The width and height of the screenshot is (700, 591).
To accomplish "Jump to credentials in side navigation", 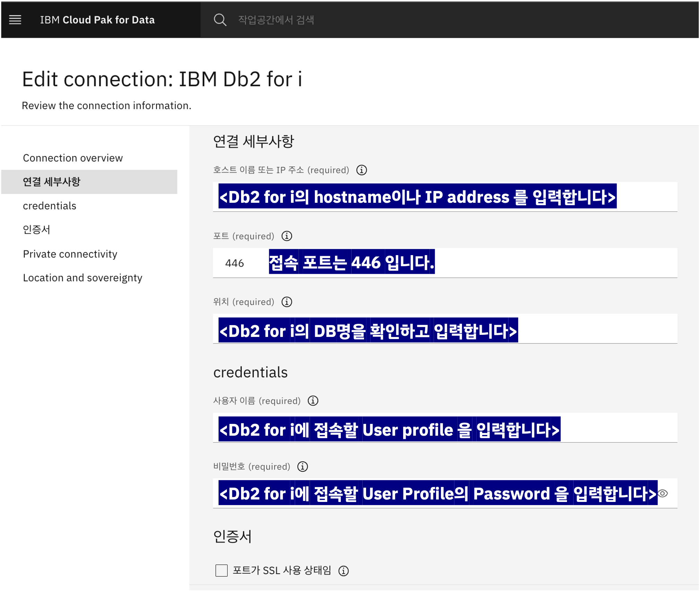I will tap(50, 206).
